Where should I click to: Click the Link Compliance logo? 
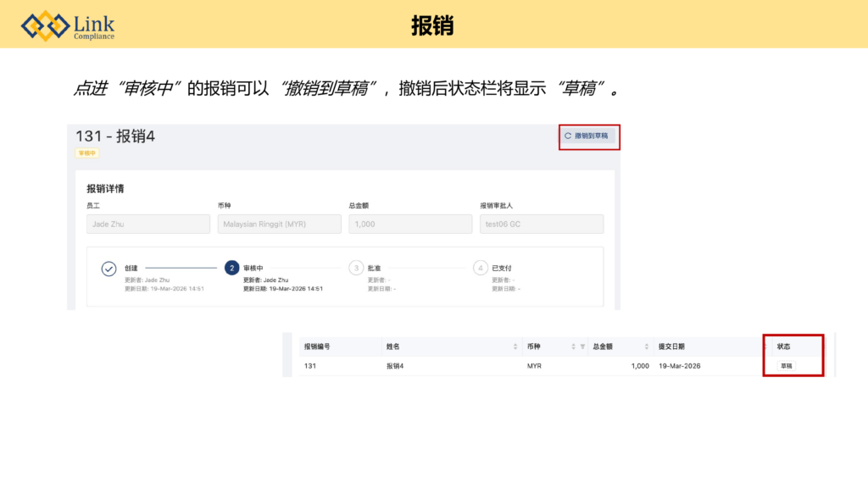(69, 25)
